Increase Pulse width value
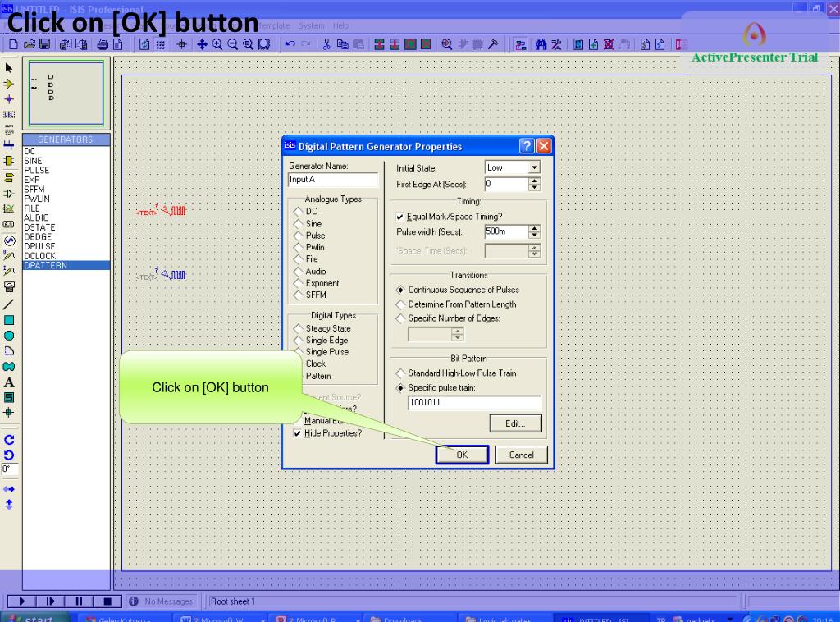 click(x=534, y=228)
